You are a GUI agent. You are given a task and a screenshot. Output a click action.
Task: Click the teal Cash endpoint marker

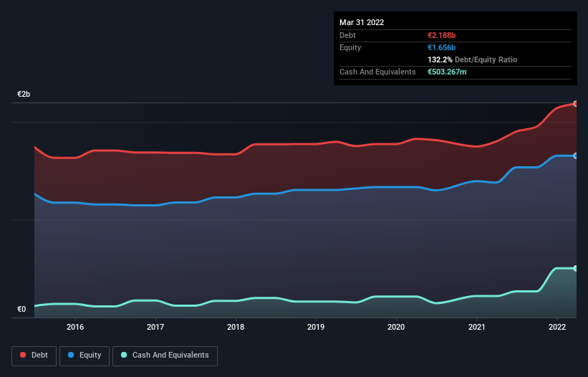[576, 268]
